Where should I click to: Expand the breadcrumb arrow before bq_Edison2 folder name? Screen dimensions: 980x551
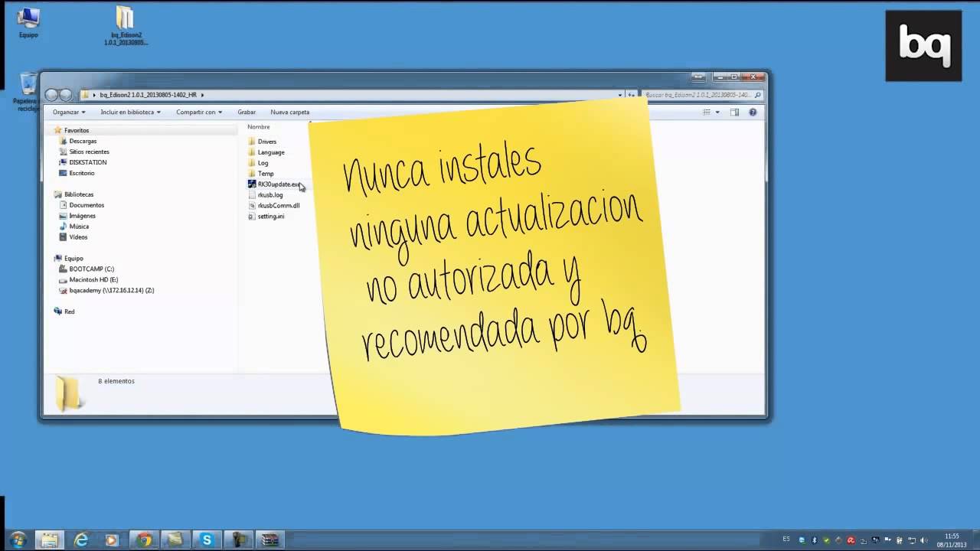click(x=94, y=95)
